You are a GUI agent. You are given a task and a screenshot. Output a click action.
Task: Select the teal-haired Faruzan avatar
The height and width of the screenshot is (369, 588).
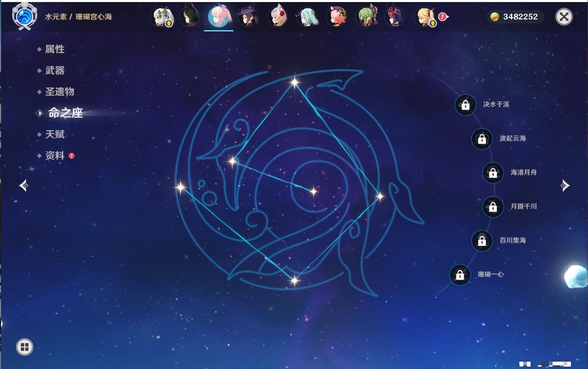click(x=307, y=17)
